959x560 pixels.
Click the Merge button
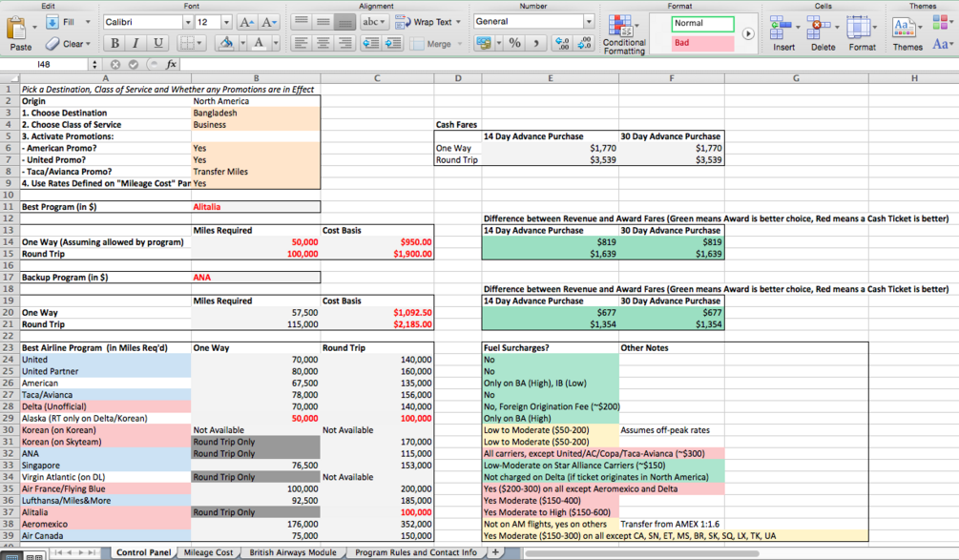pyautogui.click(x=435, y=44)
